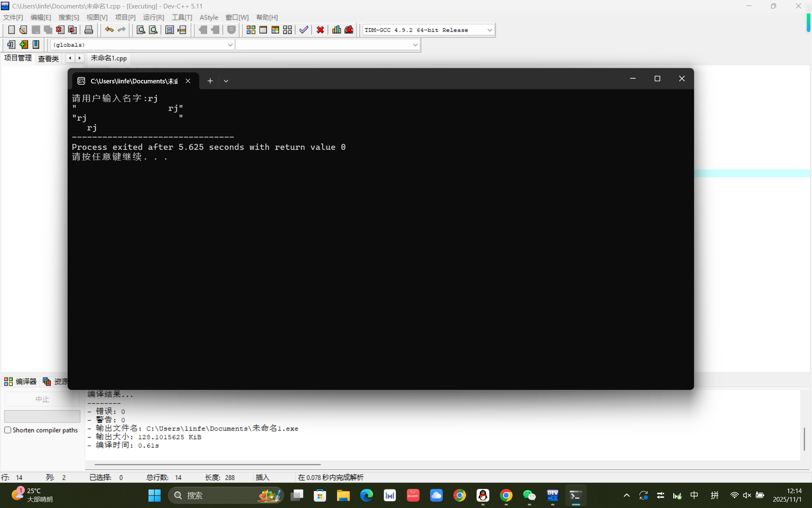
Task: Click the Undo arrow icon
Action: (109, 30)
